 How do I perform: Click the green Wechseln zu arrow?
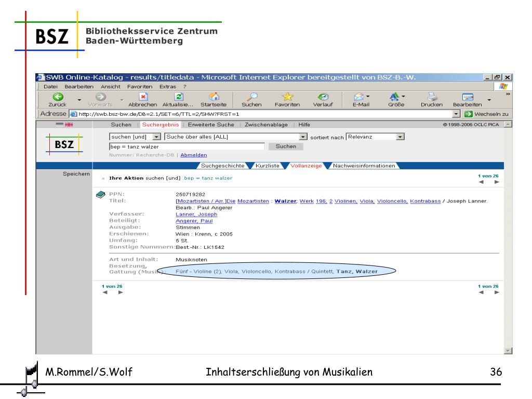[x=468, y=114]
